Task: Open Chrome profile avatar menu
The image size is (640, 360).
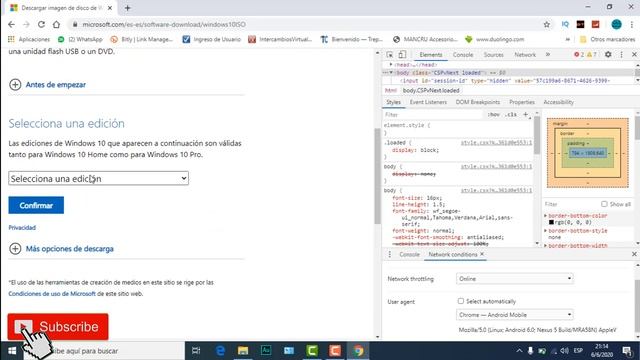Action: point(616,24)
